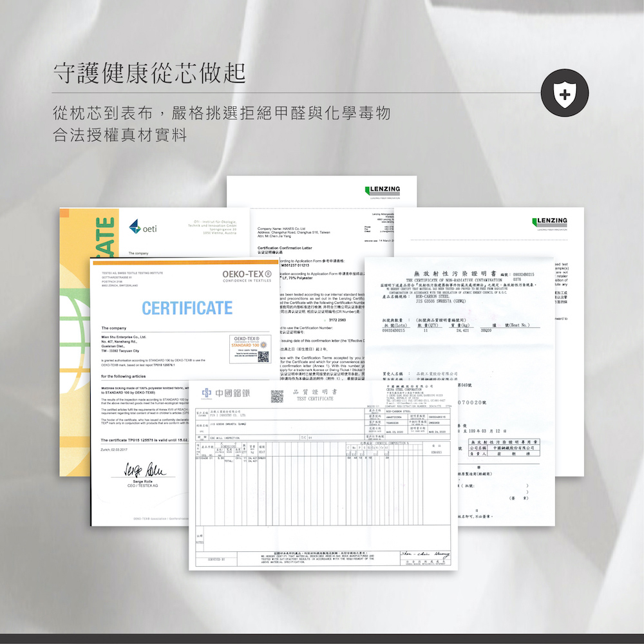Expand the CHEMICAL COMPOSITION table section
Viewport: 644px width, 644px height.
coord(386,442)
